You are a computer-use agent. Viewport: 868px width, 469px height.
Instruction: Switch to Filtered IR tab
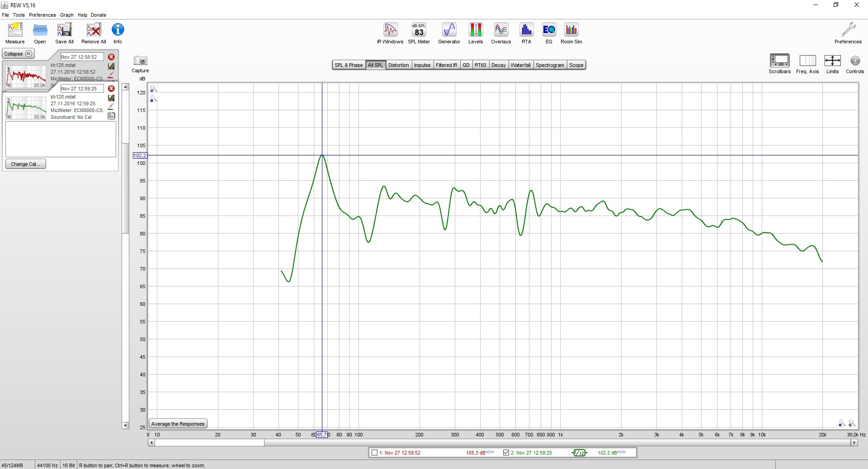[446, 65]
